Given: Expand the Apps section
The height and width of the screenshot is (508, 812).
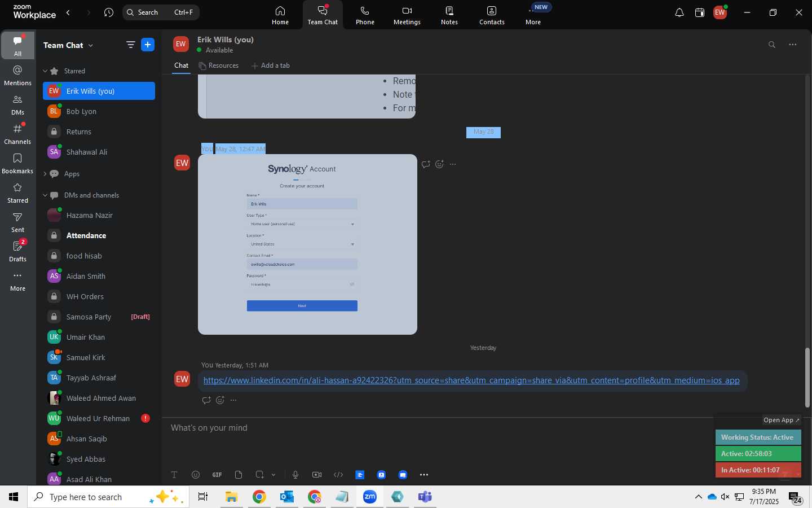Looking at the screenshot, I should tap(45, 174).
